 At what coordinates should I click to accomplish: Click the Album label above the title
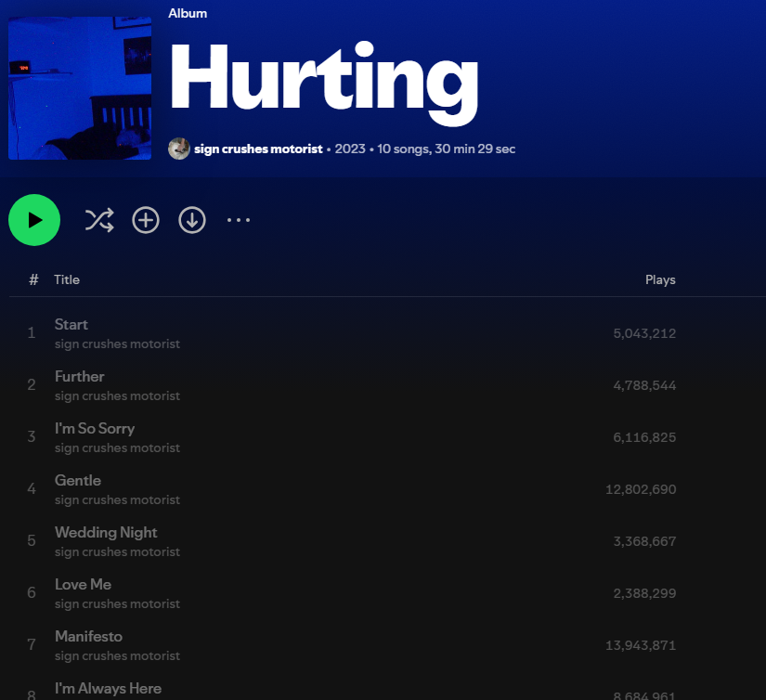click(x=188, y=13)
